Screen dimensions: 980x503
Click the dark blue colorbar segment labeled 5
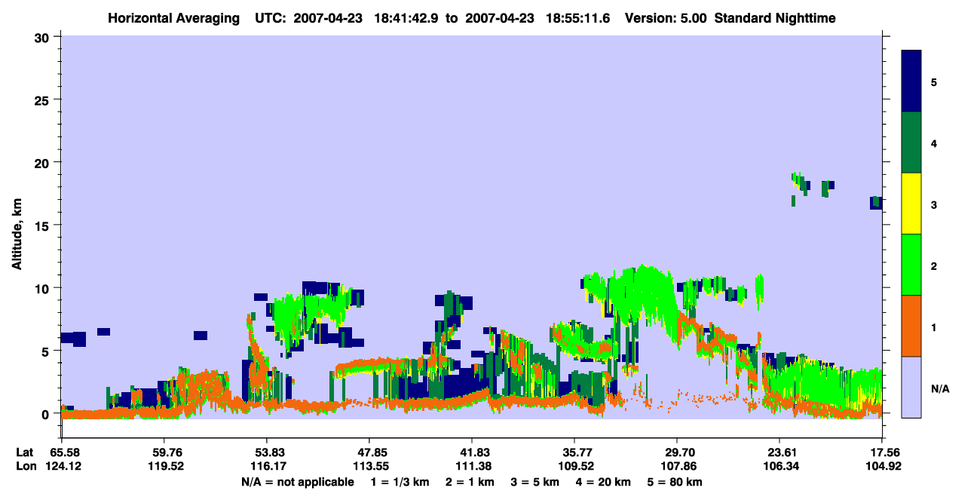click(911, 81)
